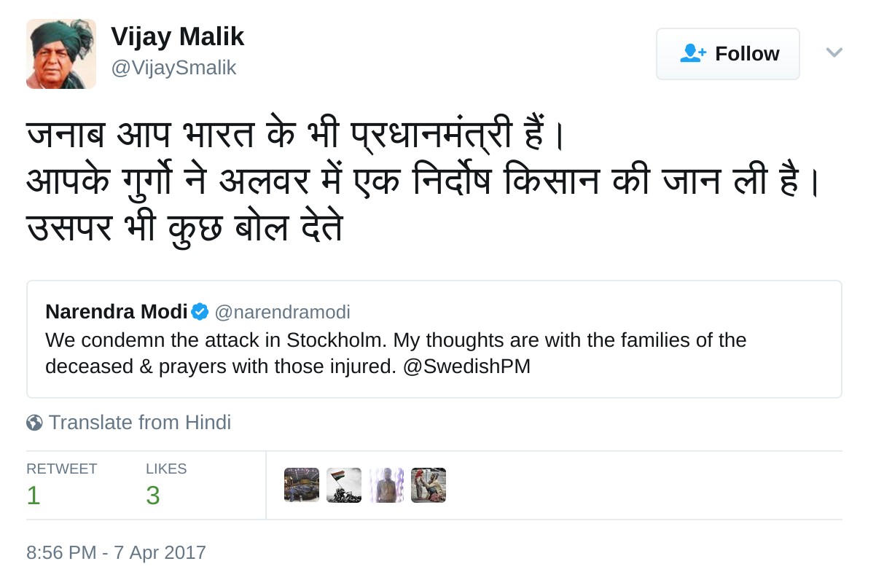The width and height of the screenshot is (876, 588).
Task: Open the Vijay Malik display name
Action: point(177,36)
